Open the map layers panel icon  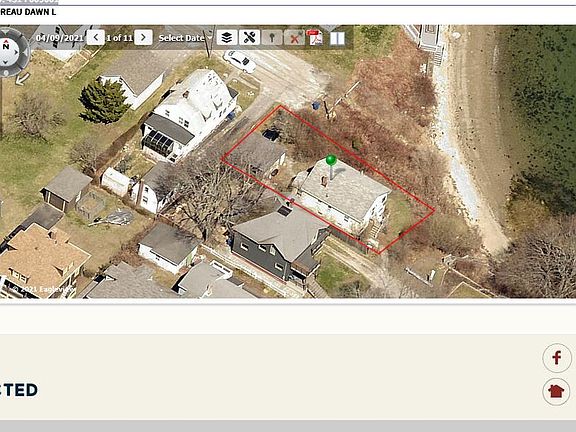(x=227, y=37)
